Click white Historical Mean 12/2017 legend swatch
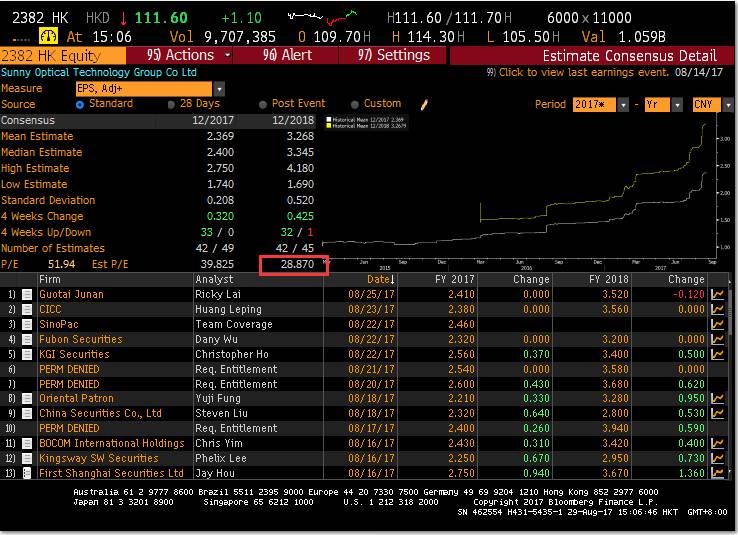The width and height of the screenshot is (738, 535). 329,120
